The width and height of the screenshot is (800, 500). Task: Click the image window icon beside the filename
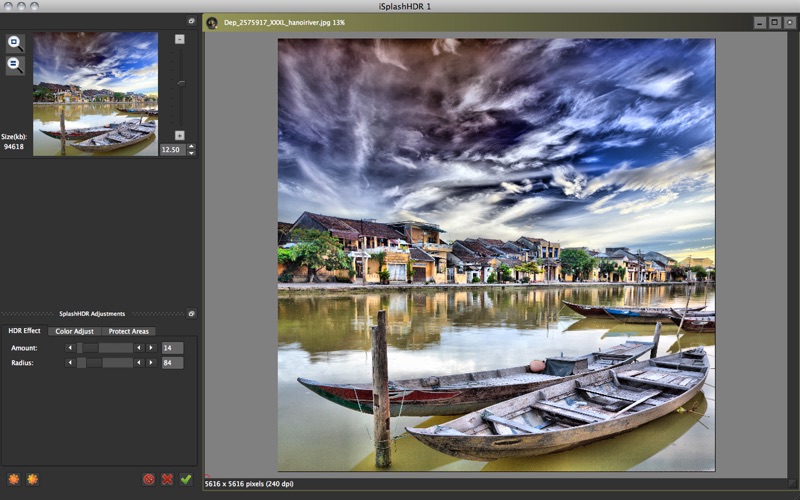(x=212, y=23)
